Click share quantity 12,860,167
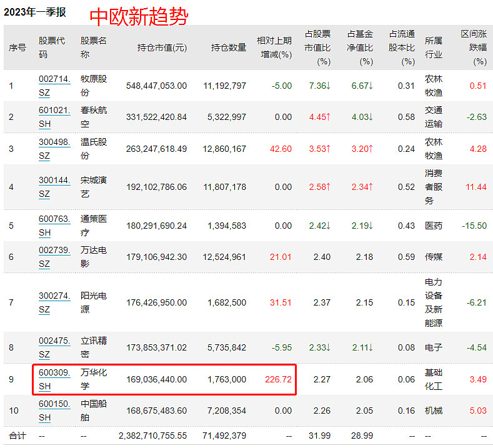This screenshot has height=448, width=493. pos(224,149)
